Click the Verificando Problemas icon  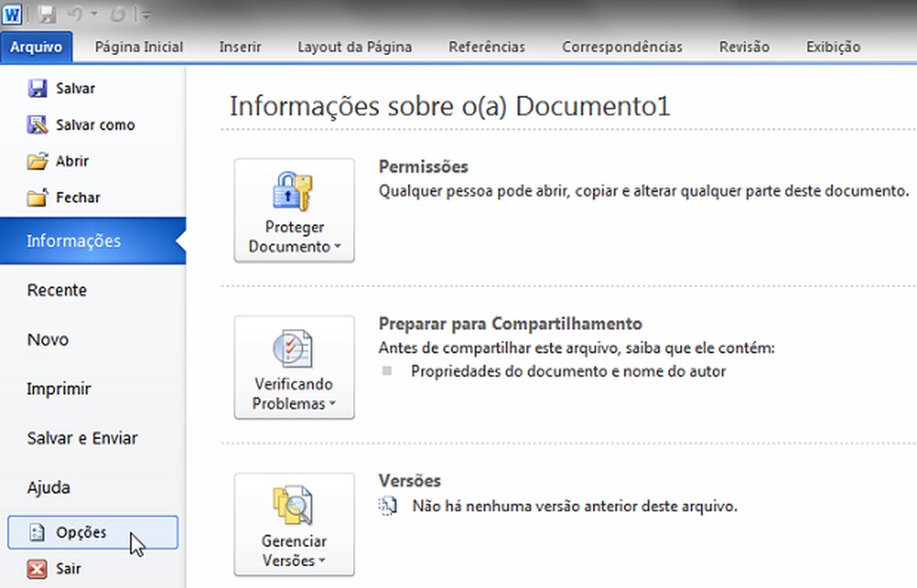coord(293,350)
